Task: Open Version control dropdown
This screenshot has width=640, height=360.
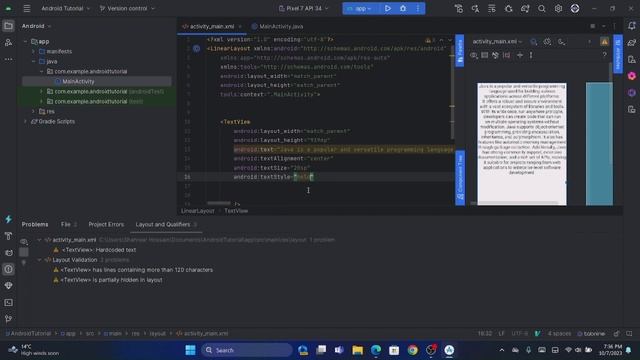Action: 127,8
